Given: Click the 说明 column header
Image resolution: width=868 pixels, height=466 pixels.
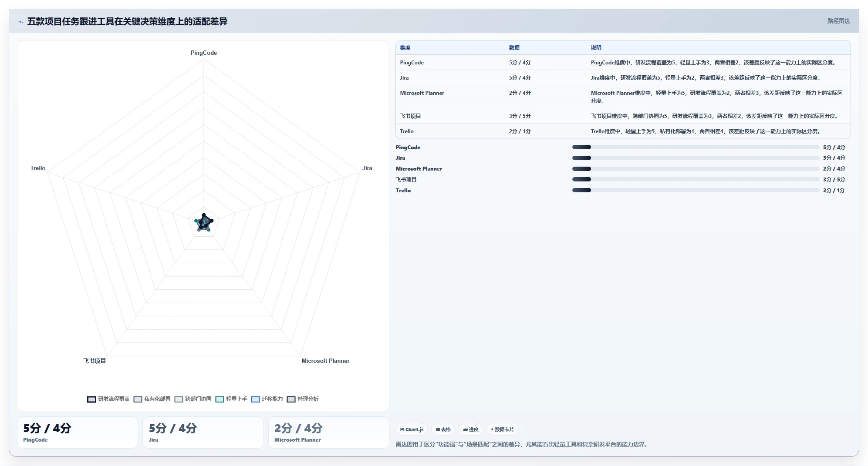Looking at the screenshot, I should [596, 48].
